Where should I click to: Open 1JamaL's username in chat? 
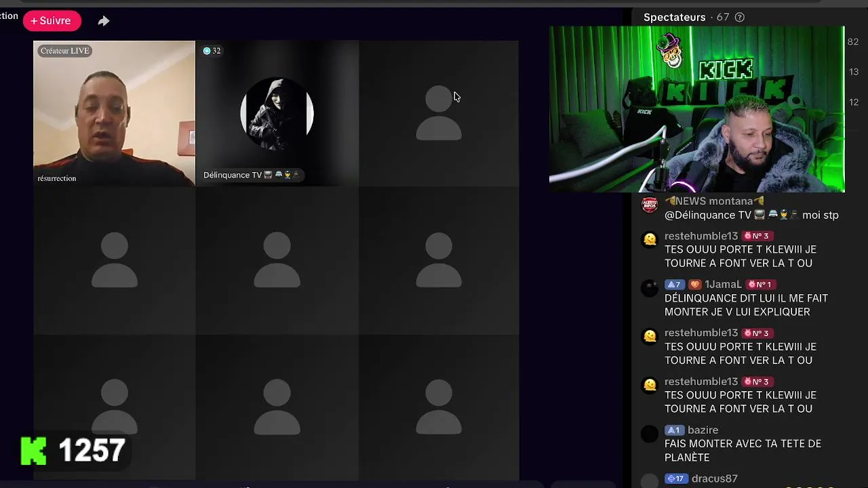[x=723, y=285]
